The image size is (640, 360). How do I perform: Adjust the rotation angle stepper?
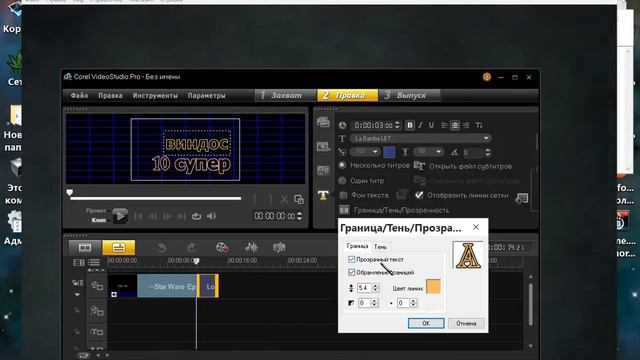(487, 152)
